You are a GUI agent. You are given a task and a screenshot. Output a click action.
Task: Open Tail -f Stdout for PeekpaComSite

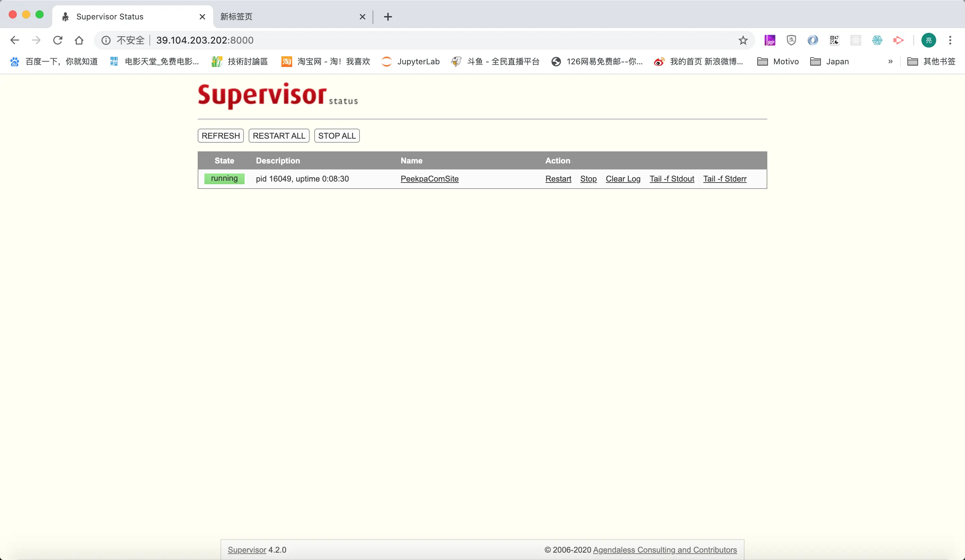(672, 179)
